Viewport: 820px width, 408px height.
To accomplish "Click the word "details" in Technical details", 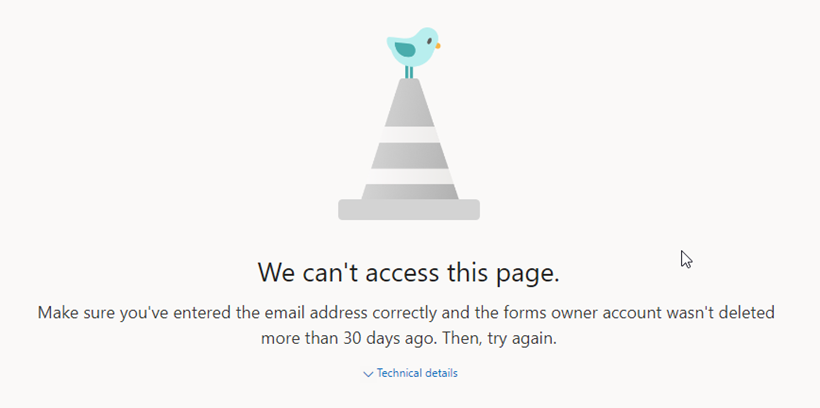I will click(440, 373).
